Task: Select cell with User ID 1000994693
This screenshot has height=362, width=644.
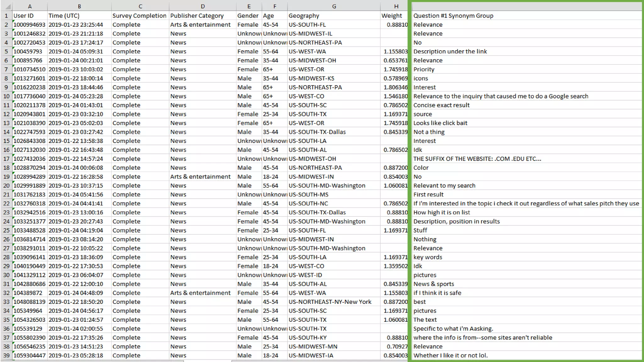Action: [x=30, y=25]
